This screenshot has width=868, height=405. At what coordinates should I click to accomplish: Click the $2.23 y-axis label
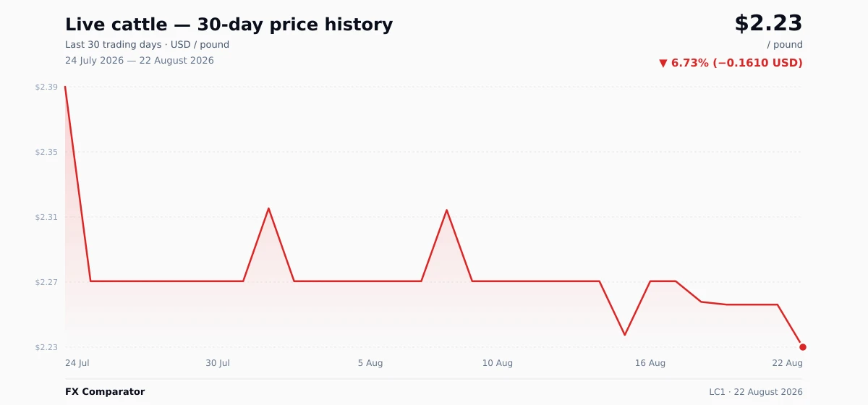(x=46, y=347)
